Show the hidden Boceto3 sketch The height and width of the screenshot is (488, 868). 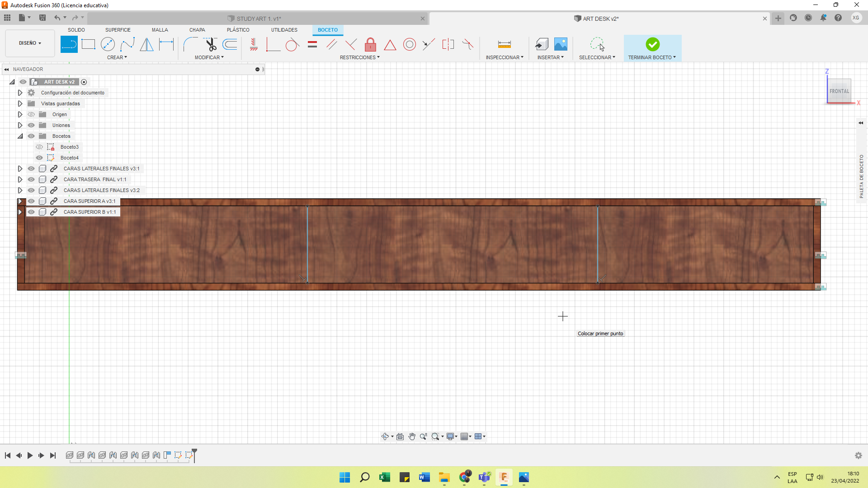(39, 147)
